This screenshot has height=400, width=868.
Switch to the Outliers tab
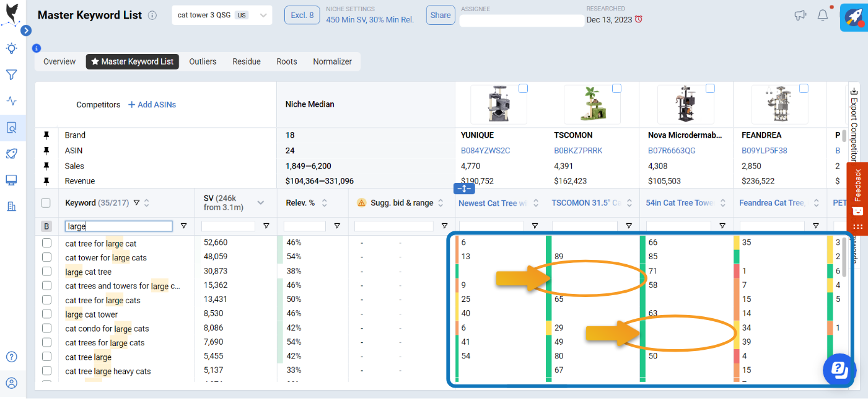tap(203, 61)
